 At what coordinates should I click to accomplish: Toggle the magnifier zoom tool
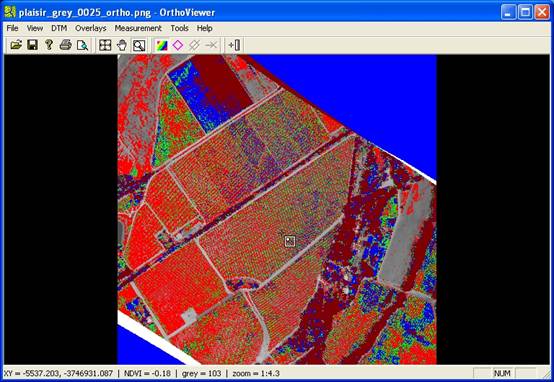click(x=139, y=45)
